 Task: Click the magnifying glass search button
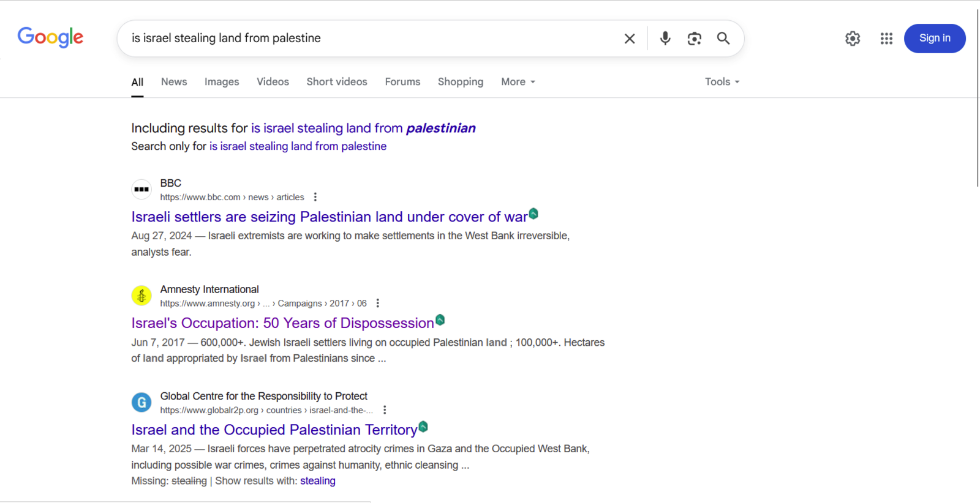coord(723,39)
